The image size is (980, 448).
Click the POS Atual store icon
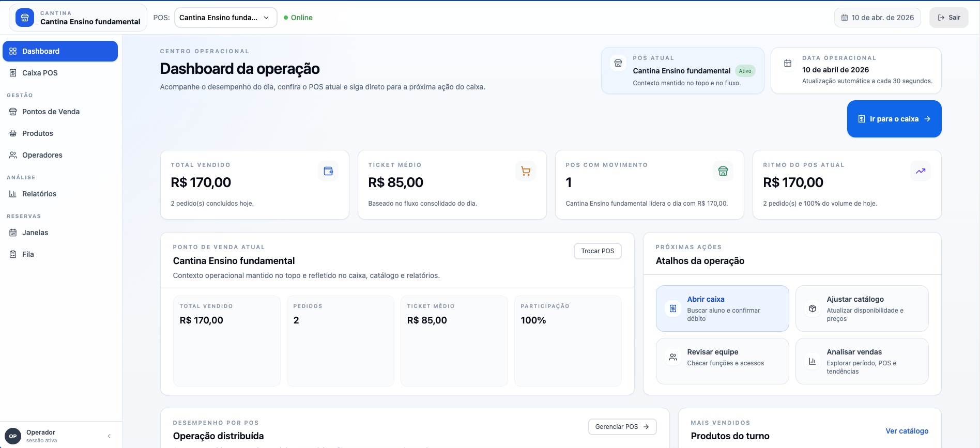pyautogui.click(x=618, y=64)
